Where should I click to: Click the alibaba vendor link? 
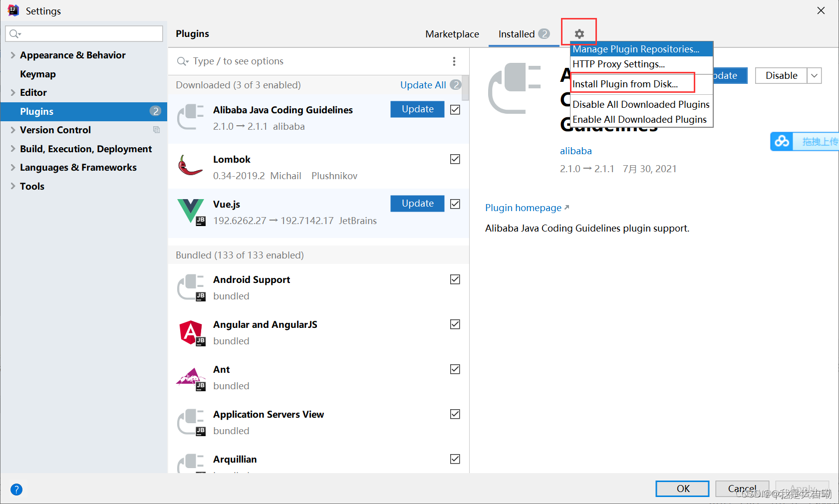[576, 151]
